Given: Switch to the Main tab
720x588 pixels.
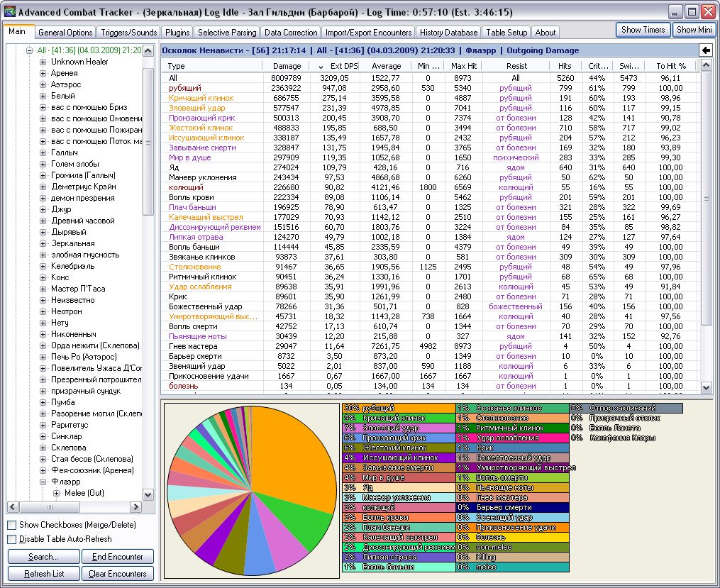Looking at the screenshot, I should tap(17, 32).
